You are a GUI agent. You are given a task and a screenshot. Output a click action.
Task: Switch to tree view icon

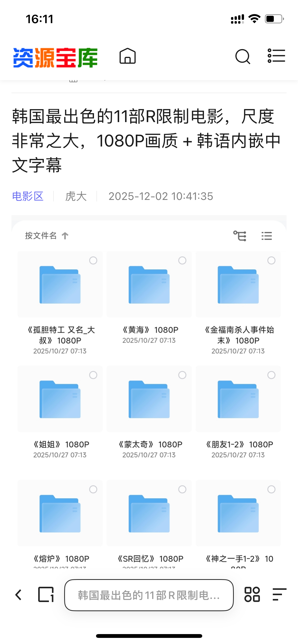240,236
